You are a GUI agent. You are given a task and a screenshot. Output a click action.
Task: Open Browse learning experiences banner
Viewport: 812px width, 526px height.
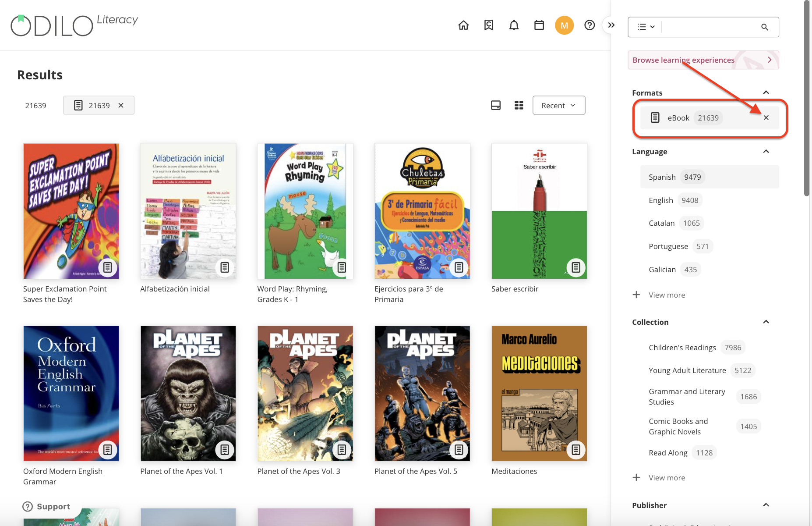pyautogui.click(x=703, y=60)
